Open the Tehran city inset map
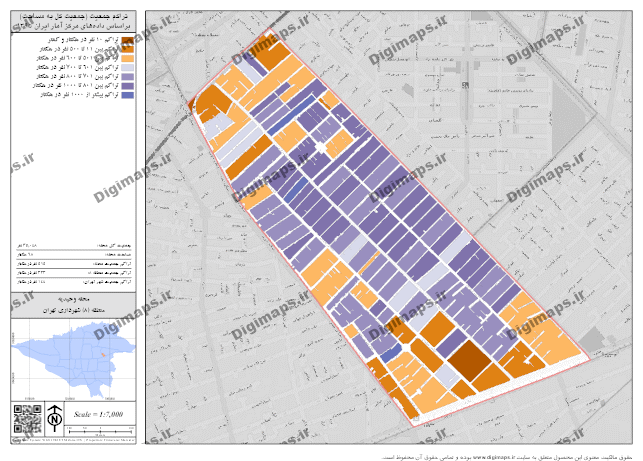The width and height of the screenshot is (643, 461). (73, 360)
